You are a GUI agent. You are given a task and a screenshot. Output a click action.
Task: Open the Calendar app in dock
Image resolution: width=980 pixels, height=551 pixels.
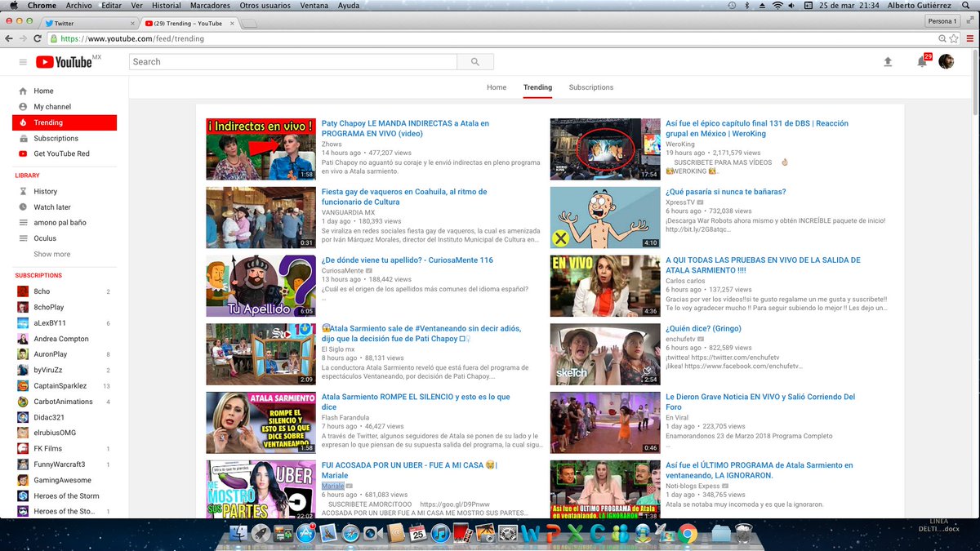pos(417,534)
